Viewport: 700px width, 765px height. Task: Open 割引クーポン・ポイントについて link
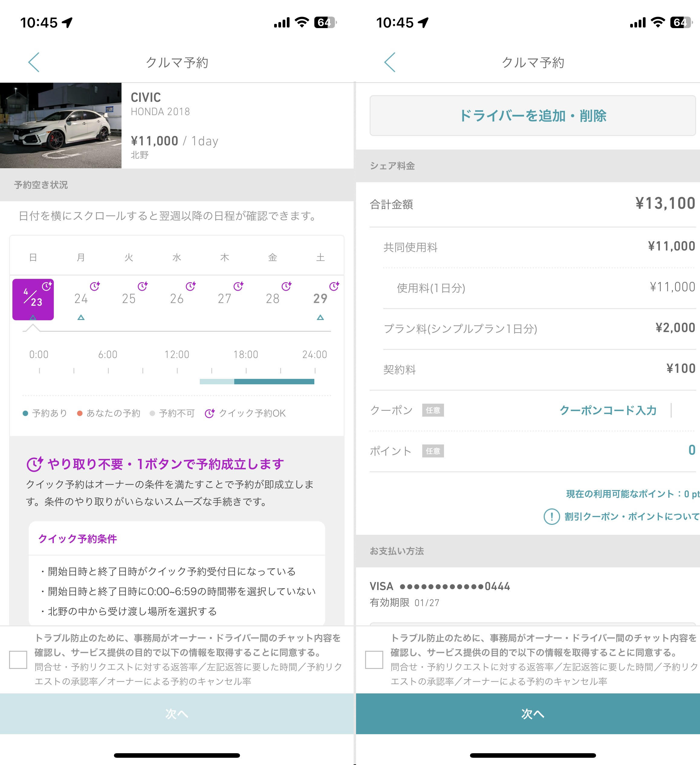click(x=632, y=516)
